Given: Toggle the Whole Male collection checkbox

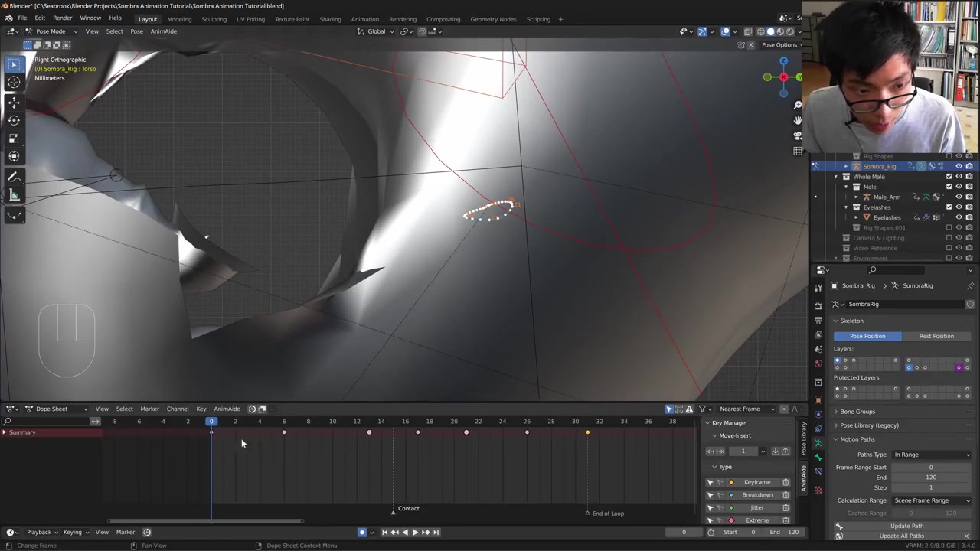Looking at the screenshot, I should click(x=949, y=177).
